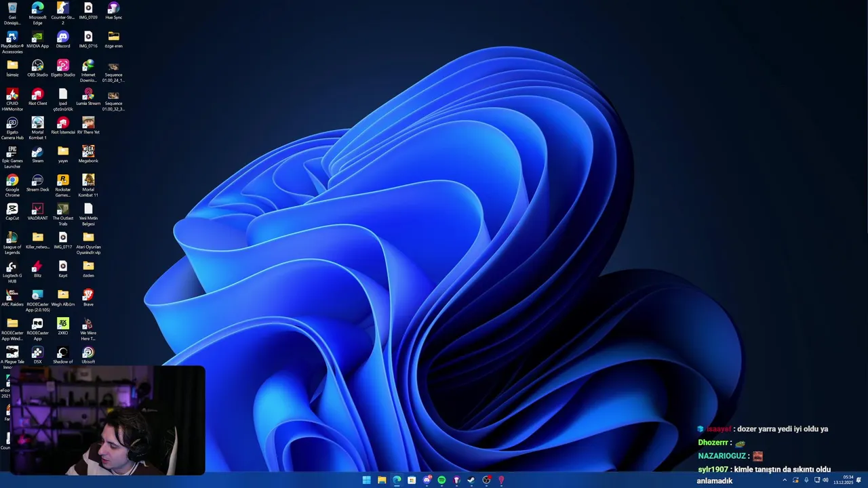This screenshot has height=488, width=868.
Task: Select the We Were Here game icon
Action: click(88, 329)
